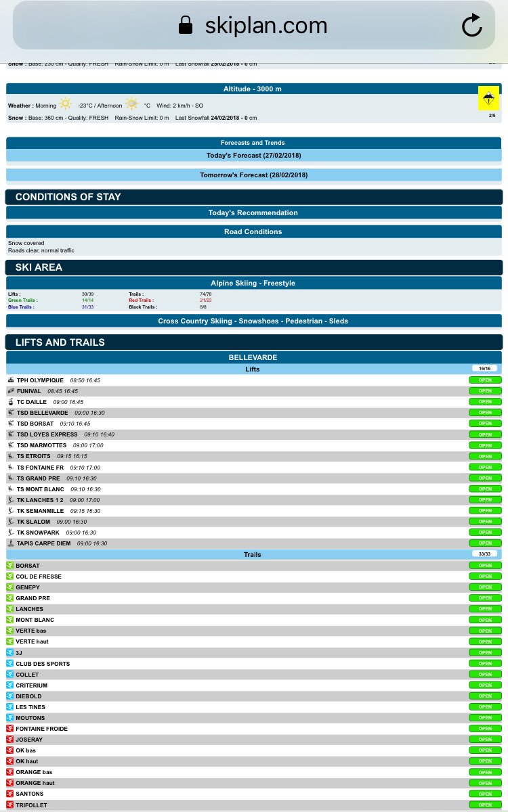Click the TSD MARMOTTES chairlift icon
The width and height of the screenshot is (508, 812).
tap(11, 445)
